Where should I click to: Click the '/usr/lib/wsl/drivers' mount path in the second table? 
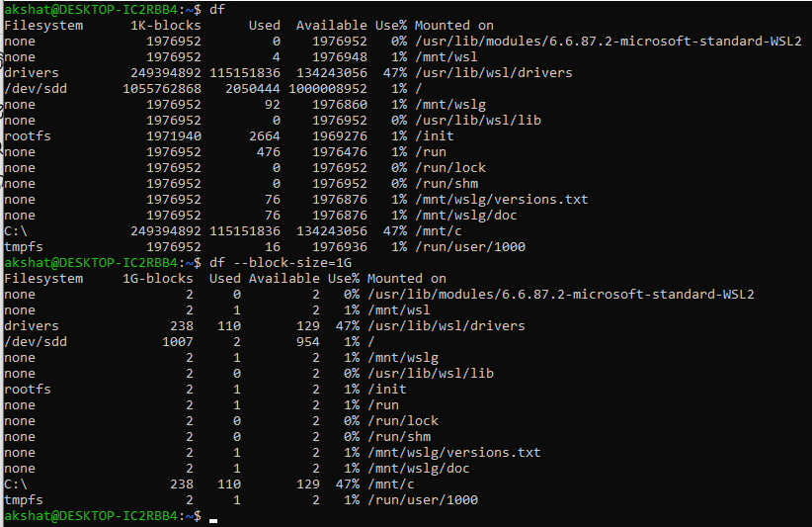447,326
